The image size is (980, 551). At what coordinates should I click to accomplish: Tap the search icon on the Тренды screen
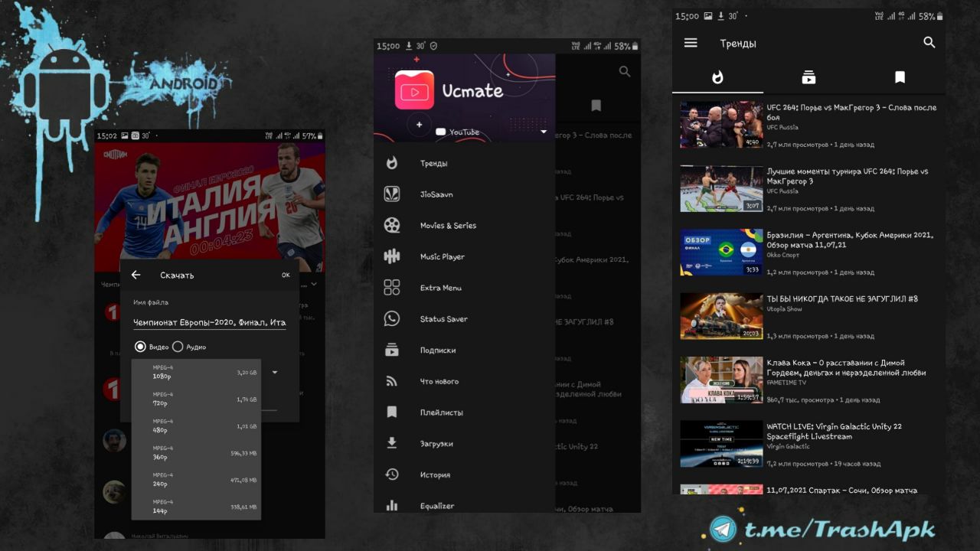click(929, 43)
